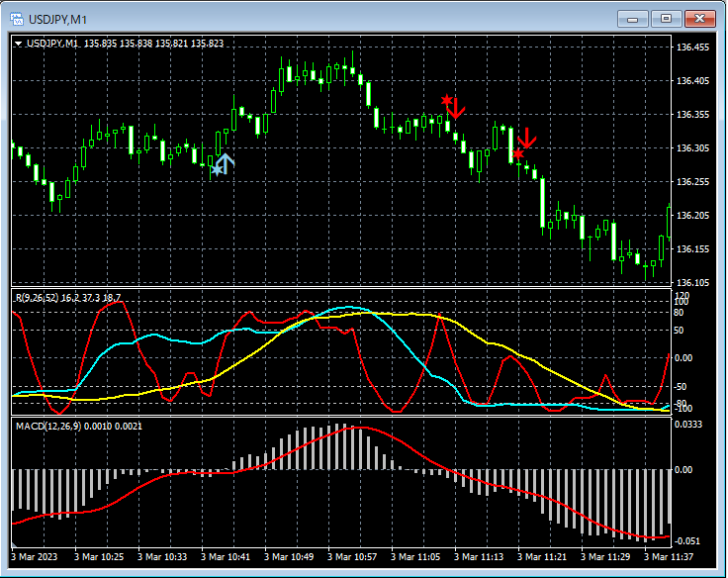Image resolution: width=728 pixels, height=578 pixels.
Task: Select the blue up arrow buy signal
Action: click(x=226, y=163)
